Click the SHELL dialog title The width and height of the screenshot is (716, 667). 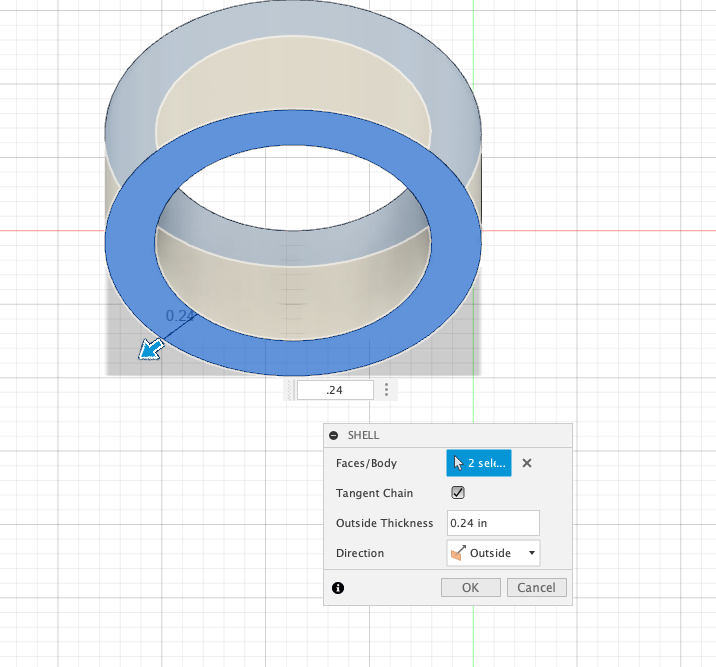click(x=363, y=436)
